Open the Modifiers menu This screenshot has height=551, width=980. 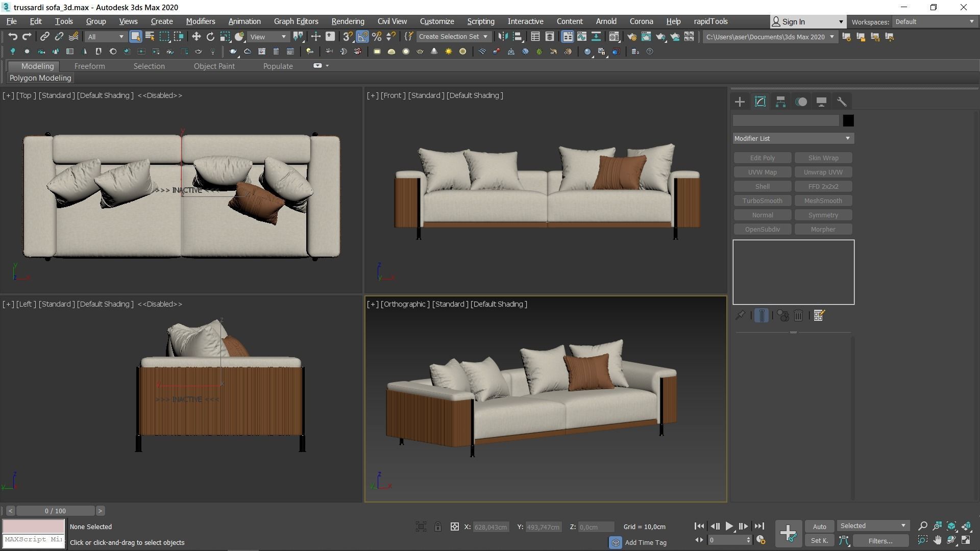click(200, 21)
